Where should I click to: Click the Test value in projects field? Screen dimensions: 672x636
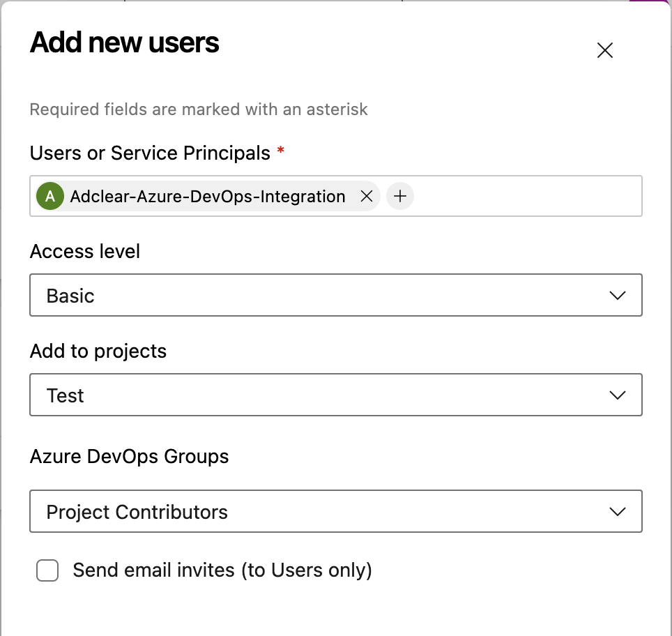point(66,395)
